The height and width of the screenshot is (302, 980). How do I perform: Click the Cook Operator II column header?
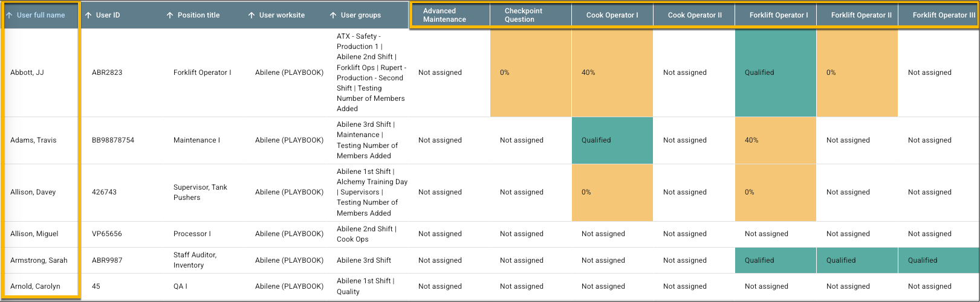point(694,15)
